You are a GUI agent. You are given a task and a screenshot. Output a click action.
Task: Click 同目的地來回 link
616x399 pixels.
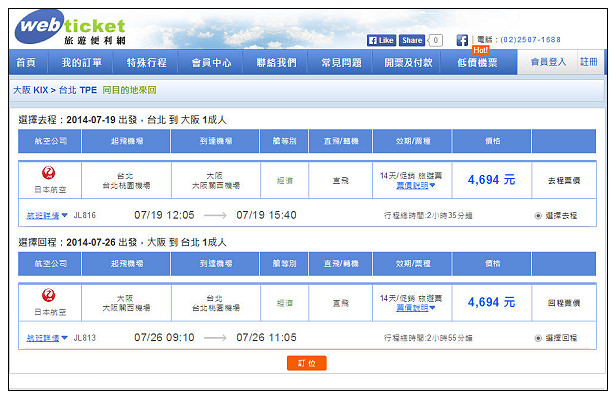coord(129,90)
